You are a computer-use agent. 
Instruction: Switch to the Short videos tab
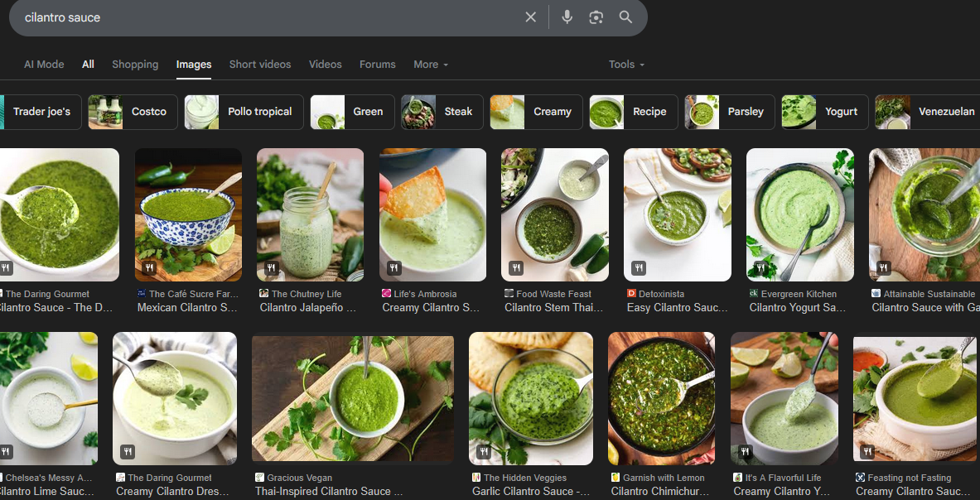click(x=260, y=65)
